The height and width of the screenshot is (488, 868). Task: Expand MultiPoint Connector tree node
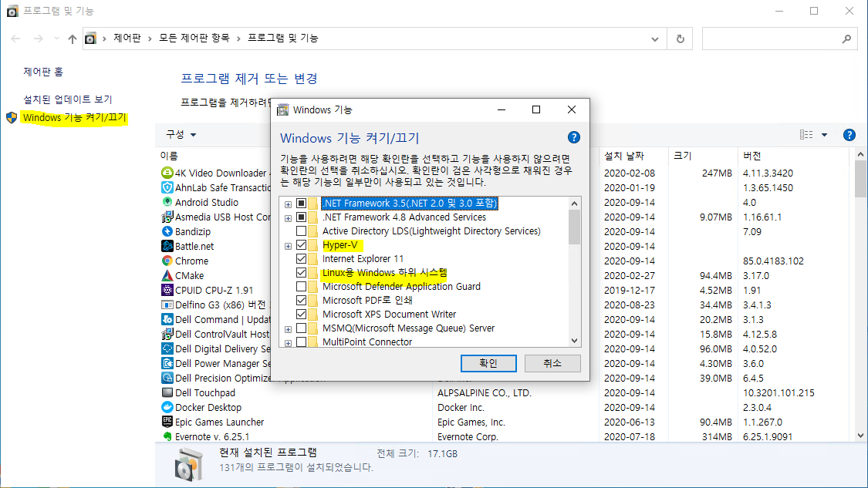pos(288,342)
